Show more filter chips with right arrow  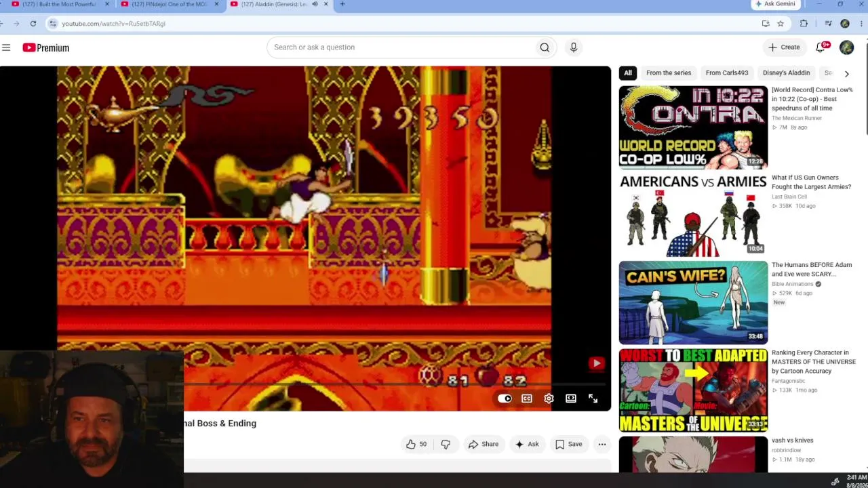click(x=846, y=73)
